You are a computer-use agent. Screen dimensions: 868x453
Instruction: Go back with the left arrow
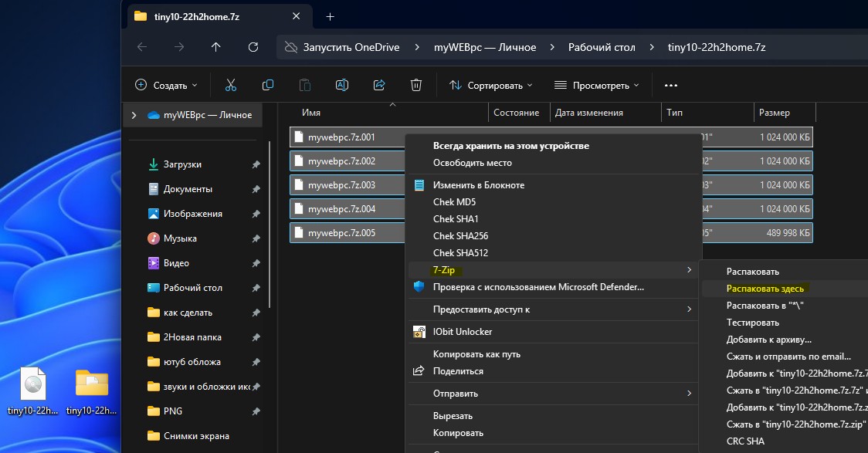[x=142, y=47]
